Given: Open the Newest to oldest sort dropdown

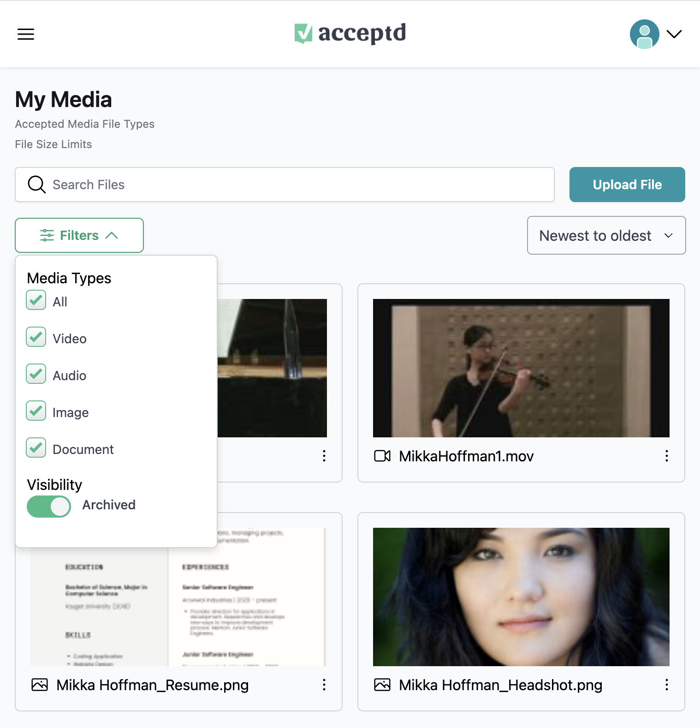Looking at the screenshot, I should 606,235.
